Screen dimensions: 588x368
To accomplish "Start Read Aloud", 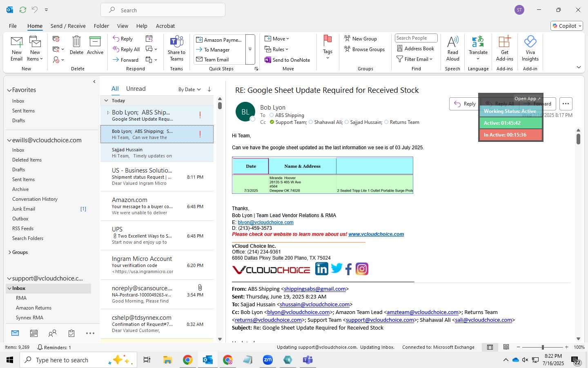I will point(452,49).
